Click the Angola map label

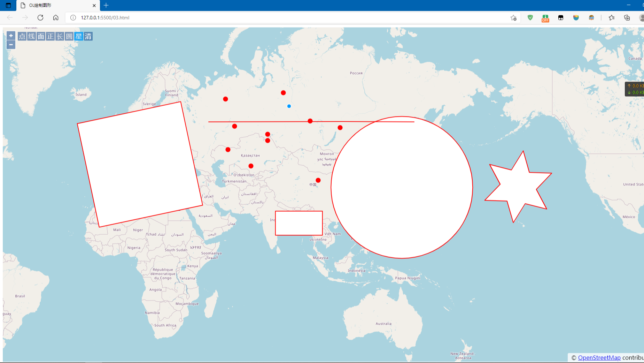[155, 290]
